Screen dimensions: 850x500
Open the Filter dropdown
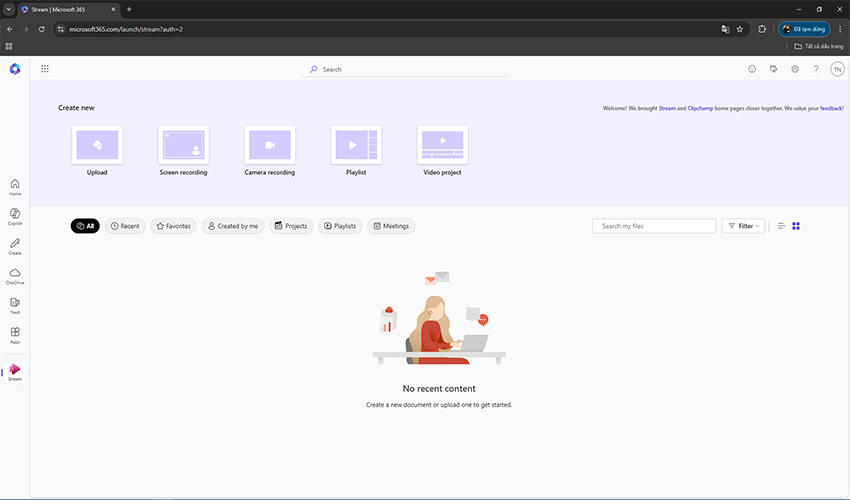pos(743,226)
